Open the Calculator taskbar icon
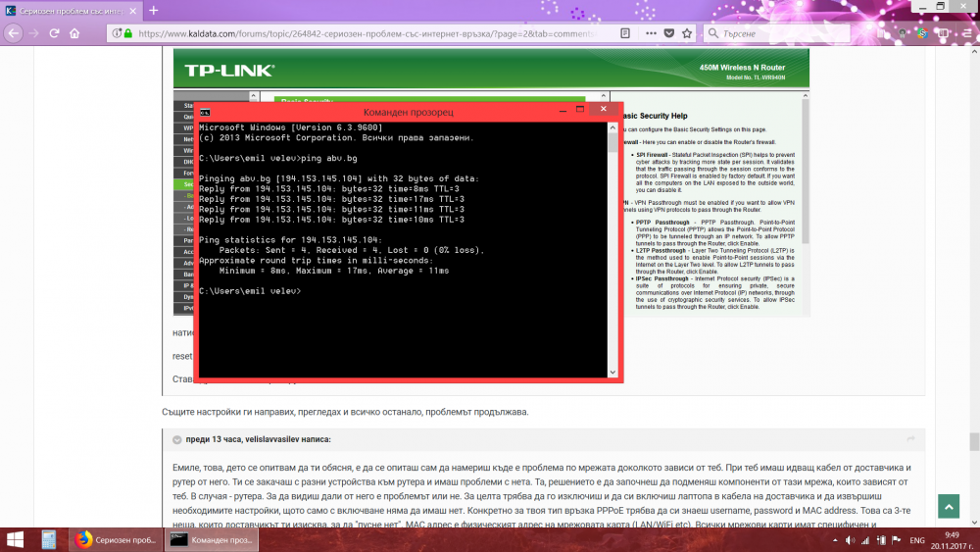 coord(49,539)
